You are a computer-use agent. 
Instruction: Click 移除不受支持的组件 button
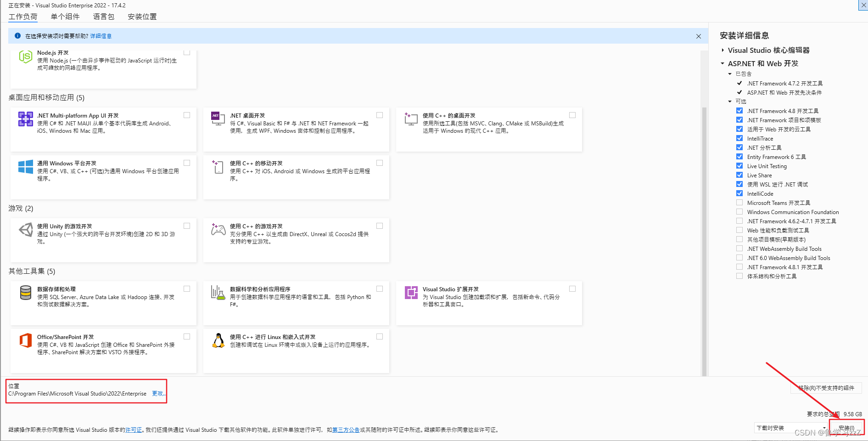826,388
